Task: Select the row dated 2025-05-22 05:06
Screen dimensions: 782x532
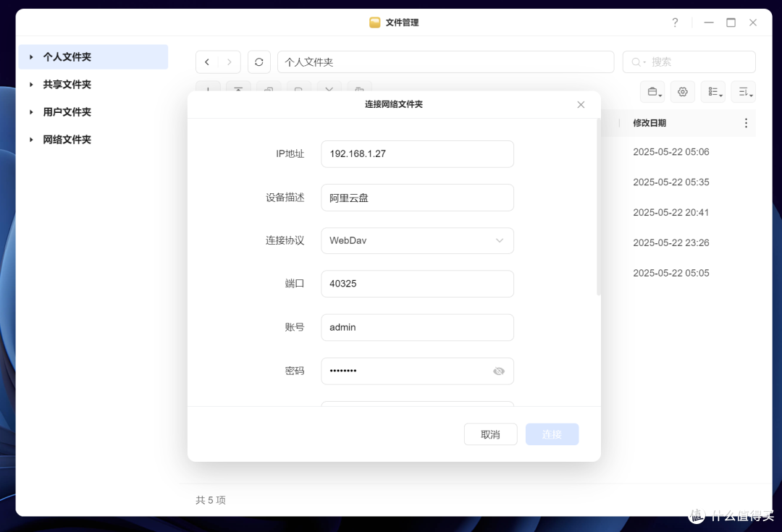Action: 670,152
